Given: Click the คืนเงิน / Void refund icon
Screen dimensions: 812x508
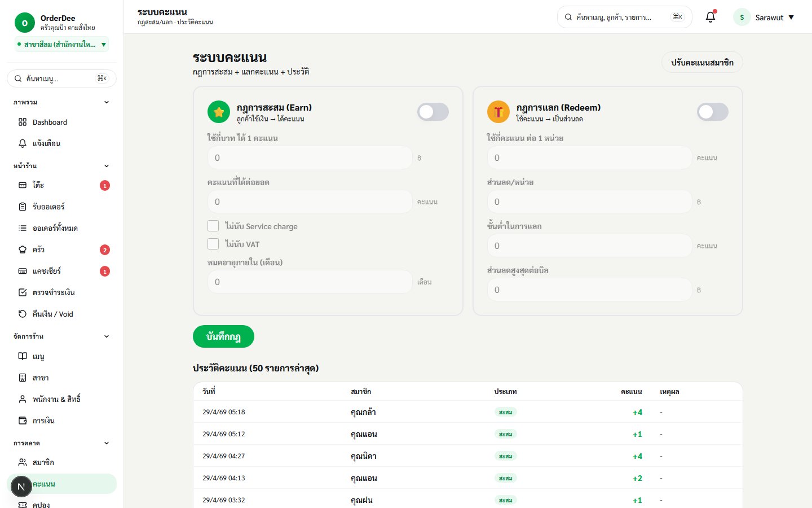Looking at the screenshot, I should click(23, 314).
